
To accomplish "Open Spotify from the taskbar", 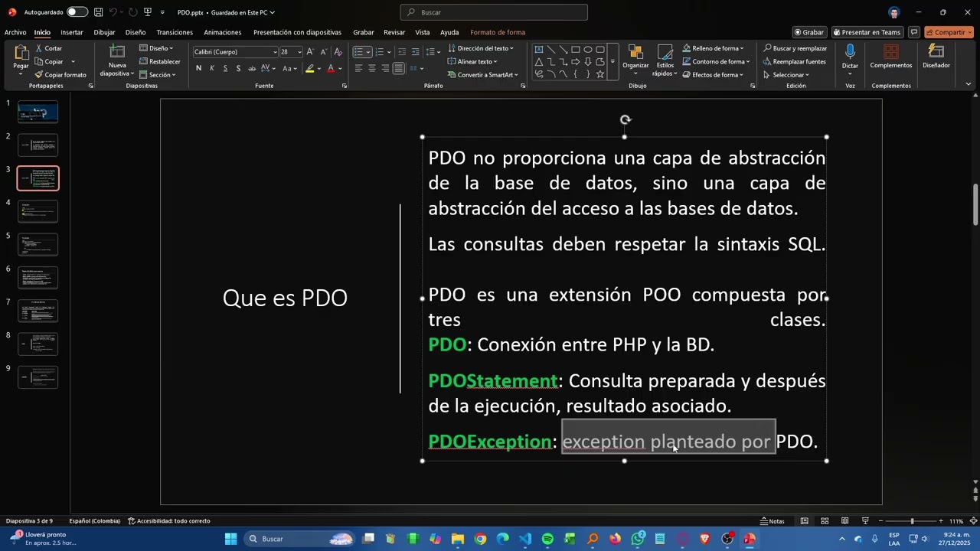I will coord(547,539).
